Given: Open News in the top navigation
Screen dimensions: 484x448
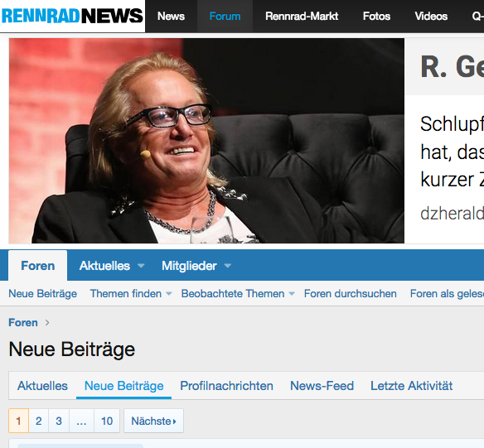Looking at the screenshot, I should [x=171, y=16].
